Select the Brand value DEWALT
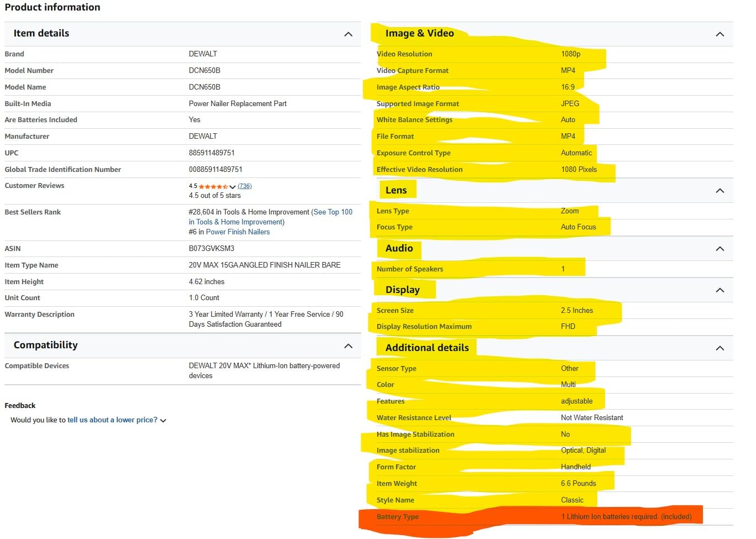756x539 pixels. 203,54
